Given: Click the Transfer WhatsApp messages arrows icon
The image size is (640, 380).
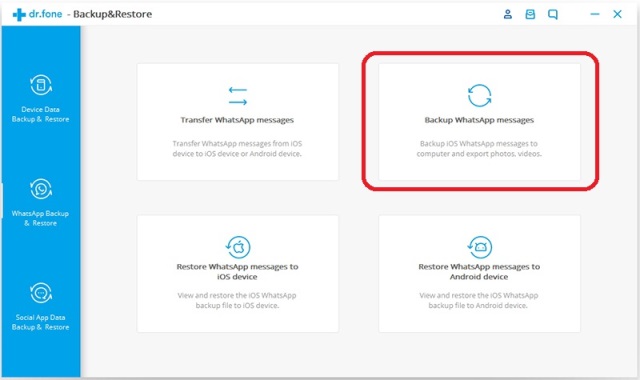Looking at the screenshot, I should tap(238, 96).
